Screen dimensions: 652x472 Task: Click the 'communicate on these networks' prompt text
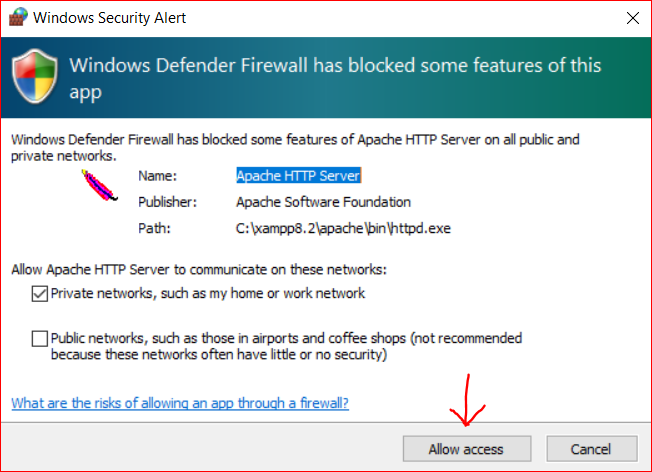198,269
